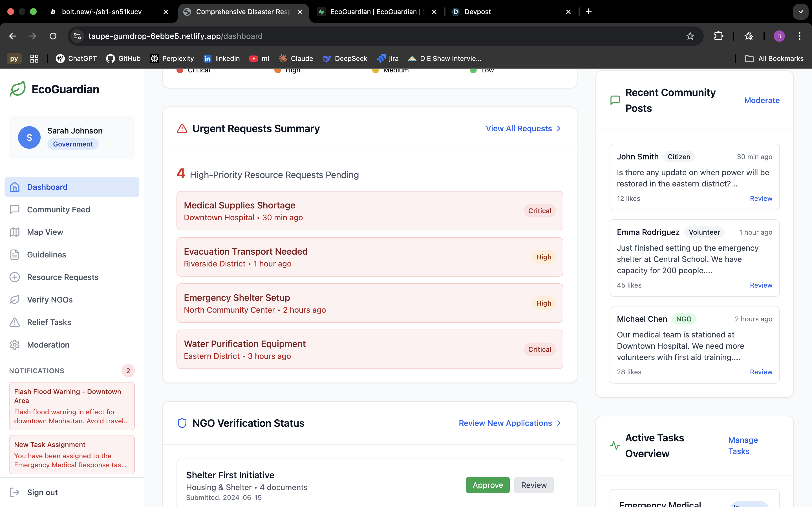812x507 pixels.
Task: Open Verify NGOs section
Action: pos(50,299)
